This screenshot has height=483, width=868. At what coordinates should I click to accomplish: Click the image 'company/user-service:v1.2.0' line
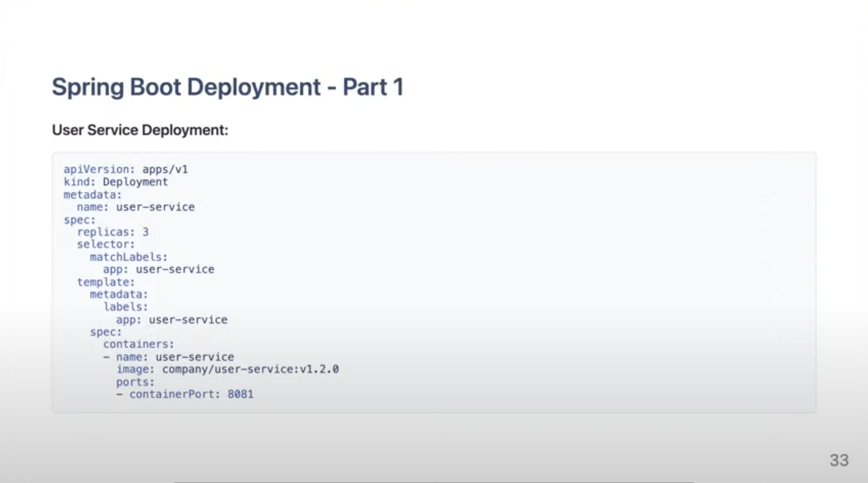point(227,369)
